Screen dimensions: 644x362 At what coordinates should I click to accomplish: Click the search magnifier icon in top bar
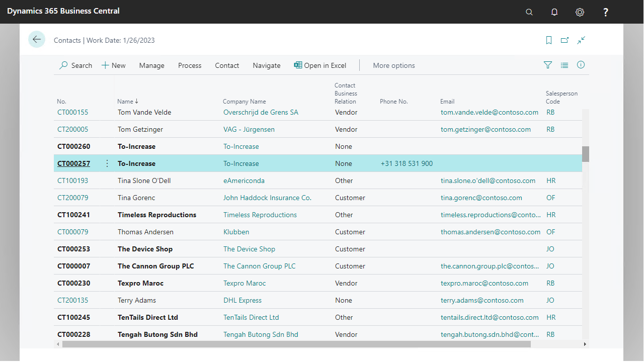tap(529, 12)
